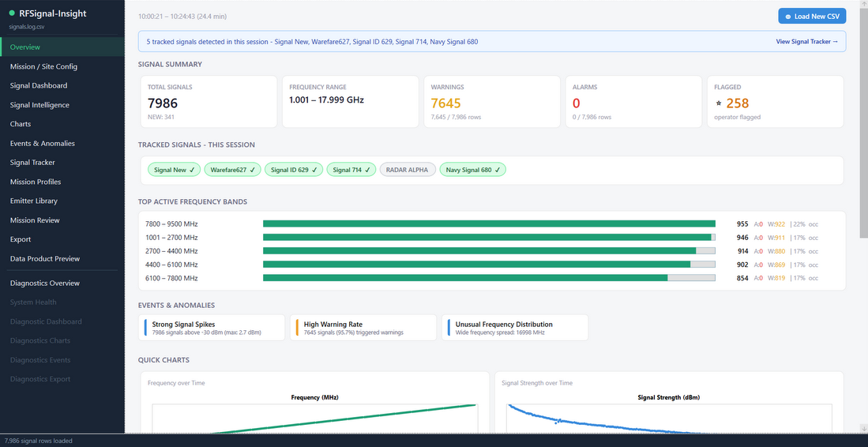Image resolution: width=868 pixels, height=447 pixels.
Task: Select Overview in the sidebar
Action: (x=62, y=47)
